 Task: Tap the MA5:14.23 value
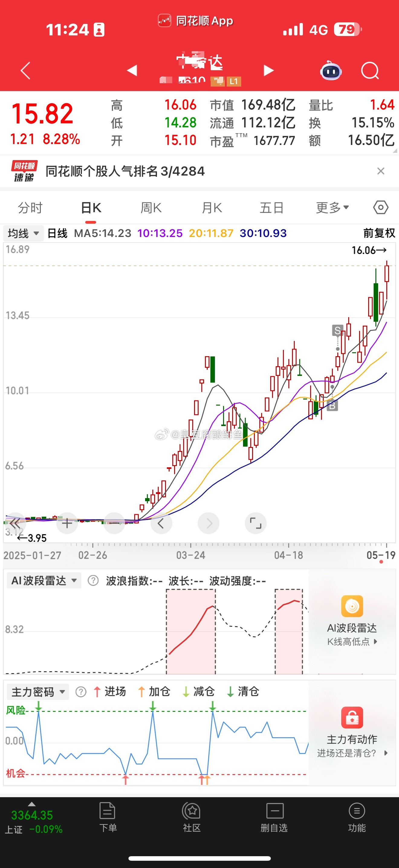(102, 233)
